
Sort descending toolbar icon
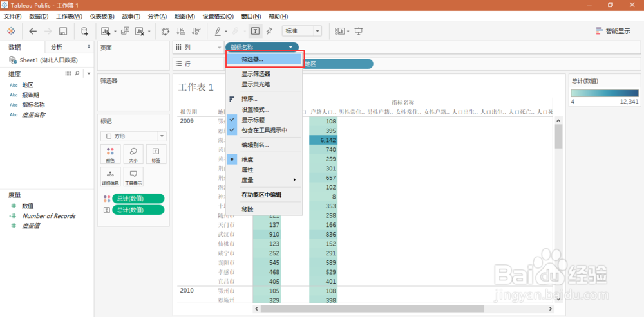[196, 31]
